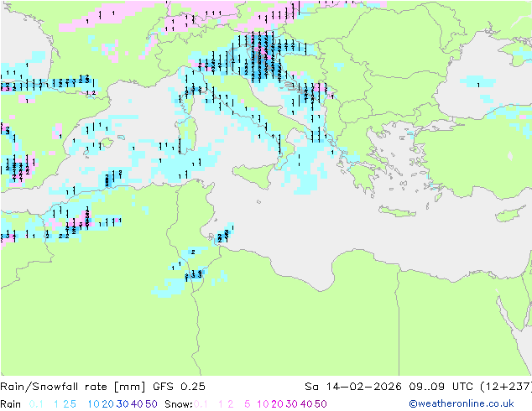Select the '09..09 UTC' time text

point(441,387)
